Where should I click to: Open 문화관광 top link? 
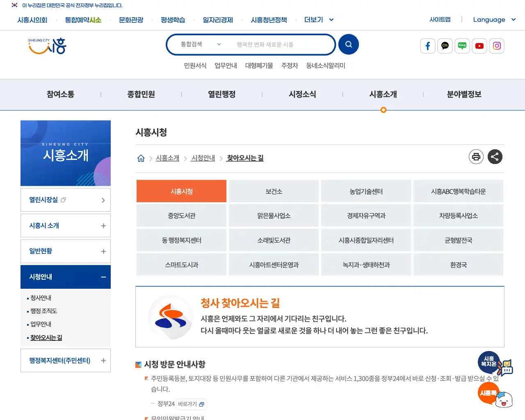coord(131,20)
